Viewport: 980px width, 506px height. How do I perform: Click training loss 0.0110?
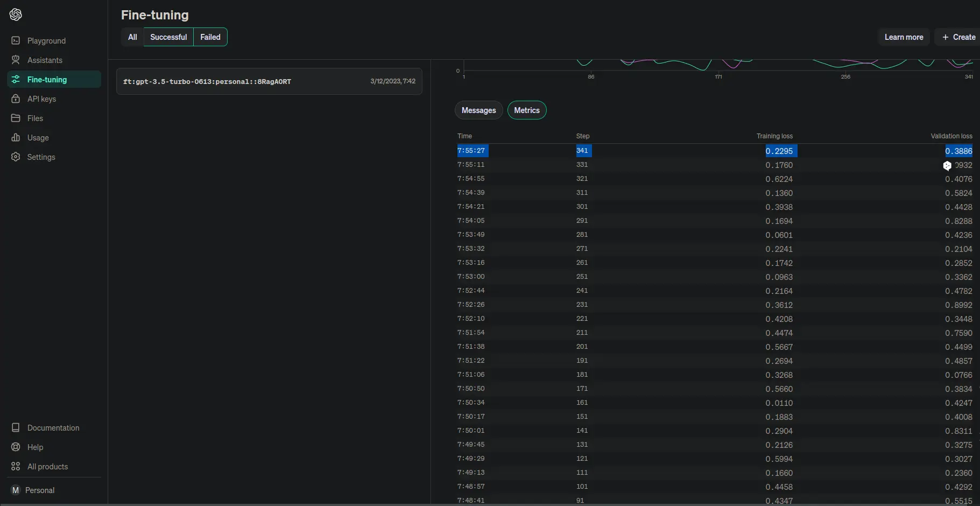point(779,403)
